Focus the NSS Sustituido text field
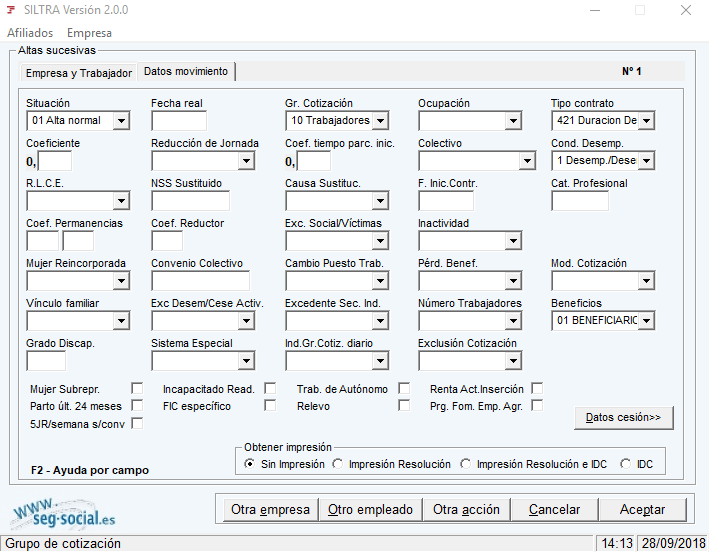Image resolution: width=709 pixels, height=552 pixels. tap(190, 201)
